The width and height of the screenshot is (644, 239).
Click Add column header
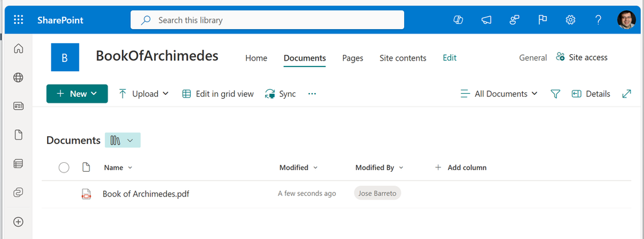(461, 167)
